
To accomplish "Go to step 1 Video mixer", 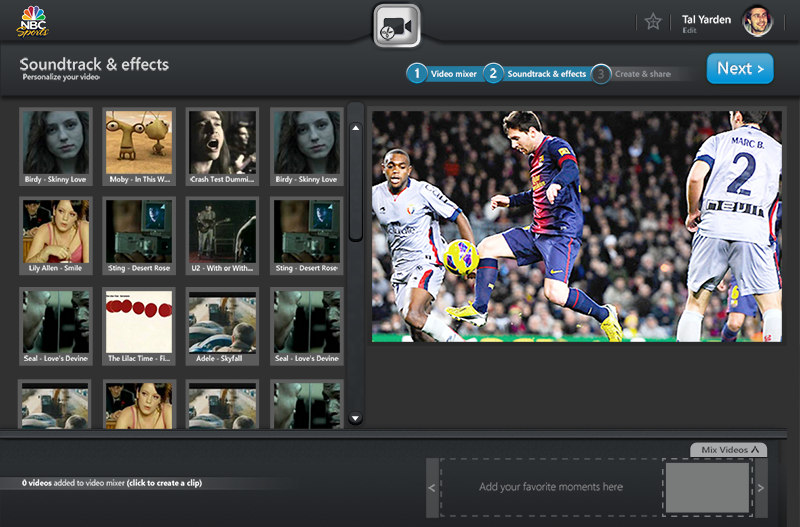I will coord(443,74).
